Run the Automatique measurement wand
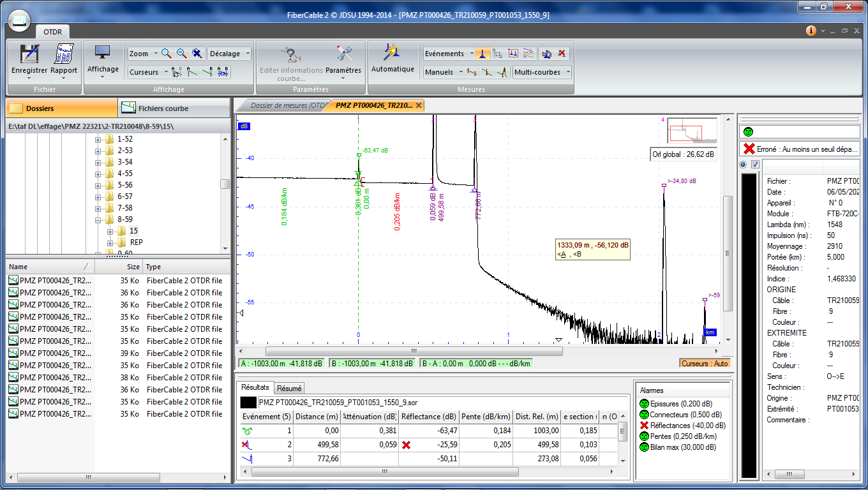This screenshot has height=490, width=868. tap(392, 52)
